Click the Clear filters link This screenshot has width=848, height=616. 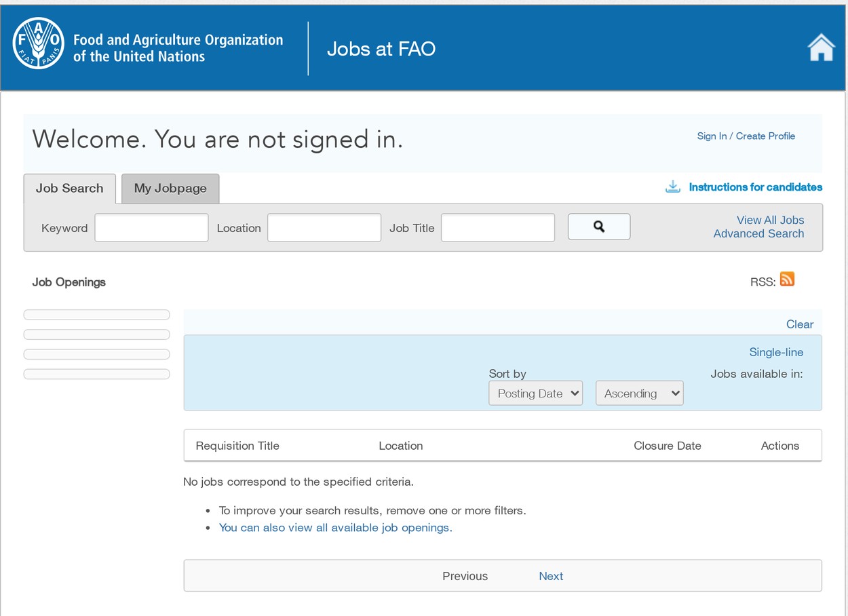(x=800, y=324)
